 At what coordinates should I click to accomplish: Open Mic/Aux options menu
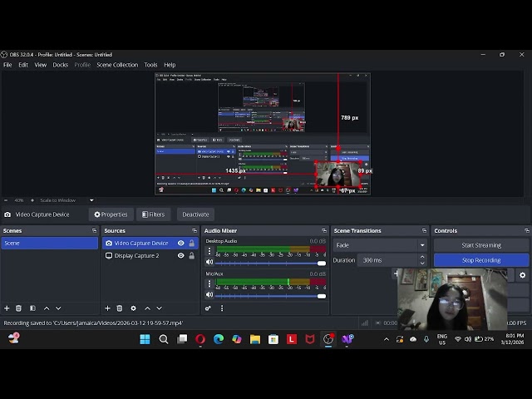tap(209, 283)
